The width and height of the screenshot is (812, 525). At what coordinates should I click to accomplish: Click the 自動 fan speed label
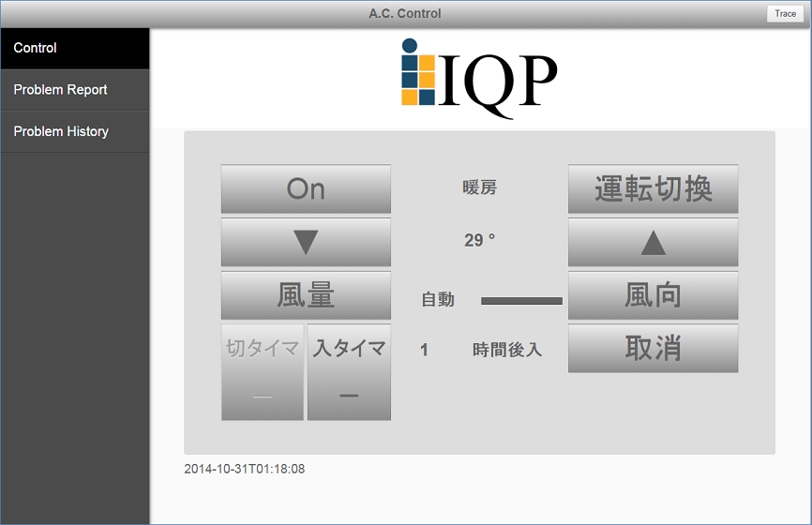pos(438,300)
